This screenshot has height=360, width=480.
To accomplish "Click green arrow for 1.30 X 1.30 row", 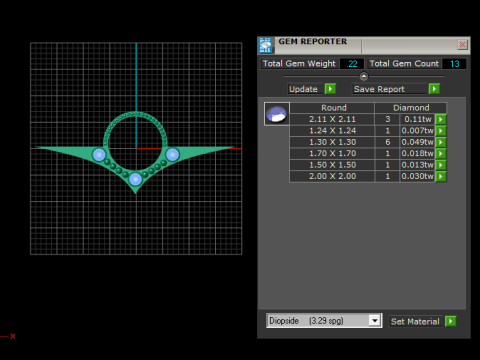I will [x=441, y=142].
